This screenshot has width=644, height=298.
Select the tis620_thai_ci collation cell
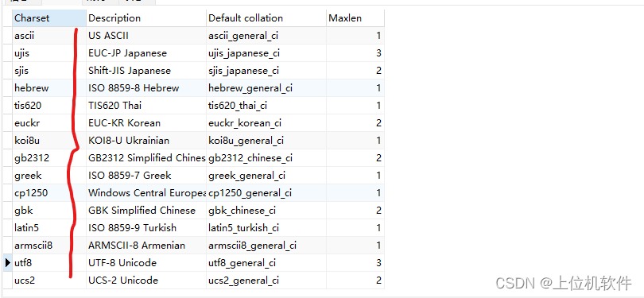266,106
